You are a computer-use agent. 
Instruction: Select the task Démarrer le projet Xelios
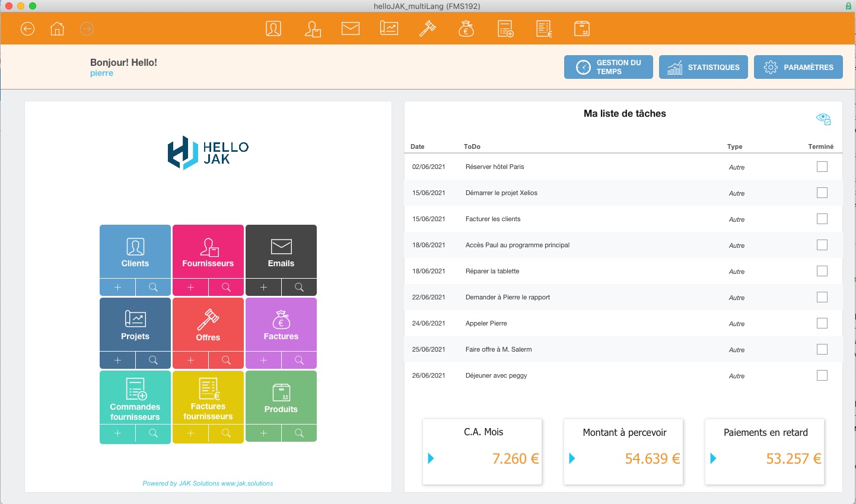tap(623, 193)
